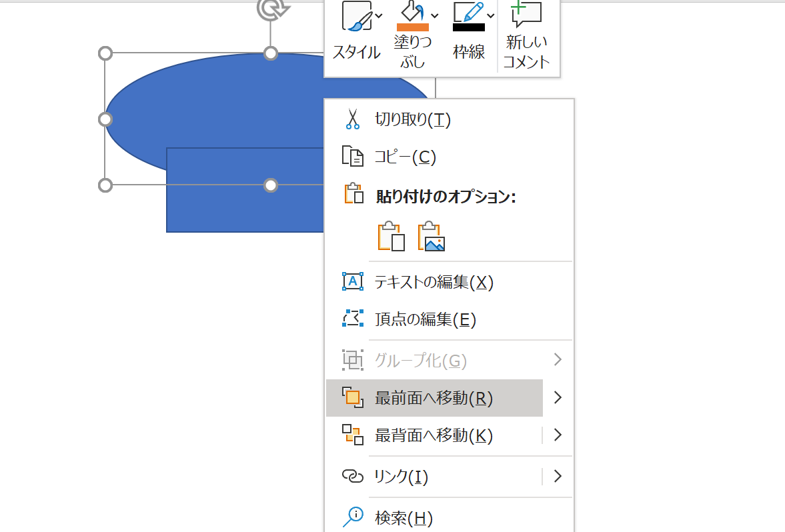
Task: Click the orange fill color bar
Action: point(413,27)
